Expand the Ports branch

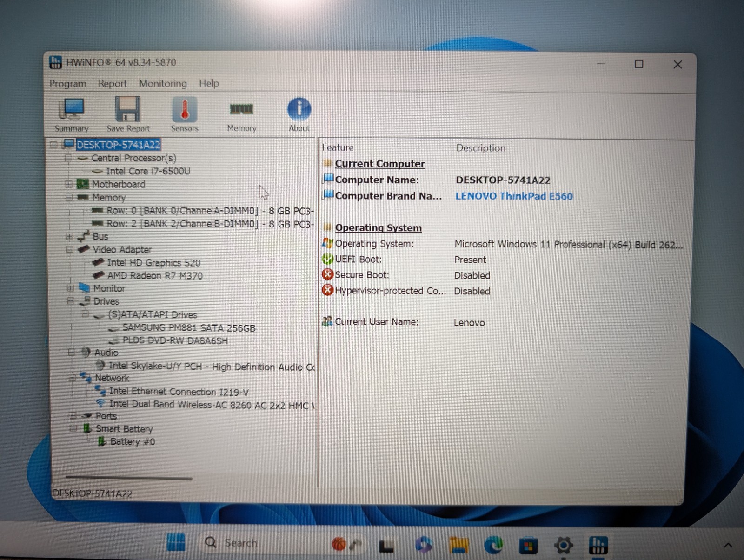pos(73,415)
